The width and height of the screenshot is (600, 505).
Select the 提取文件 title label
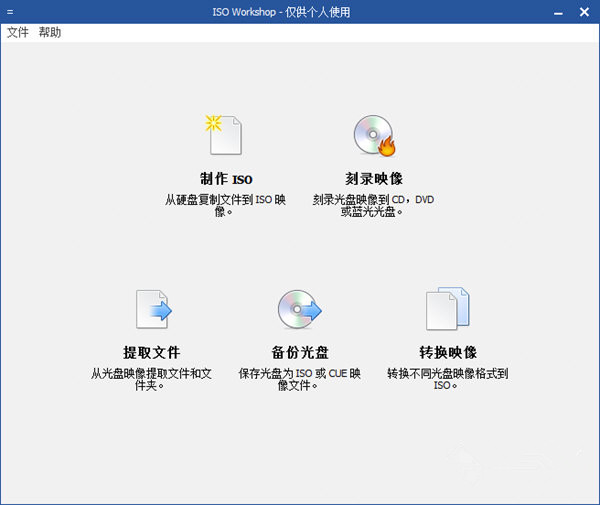152,352
